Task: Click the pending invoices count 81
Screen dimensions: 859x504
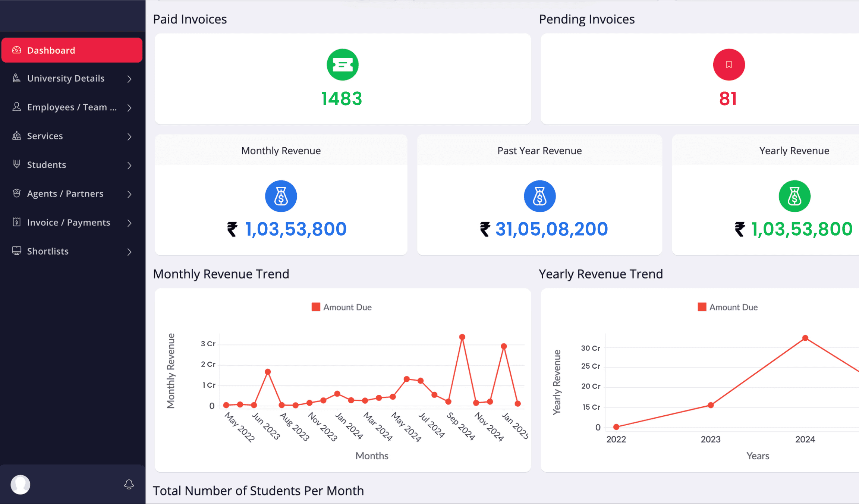Action: click(x=728, y=99)
